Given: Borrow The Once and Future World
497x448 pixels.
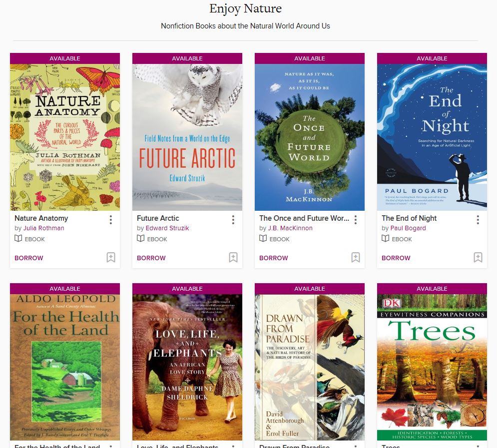Looking at the screenshot, I should point(274,258).
